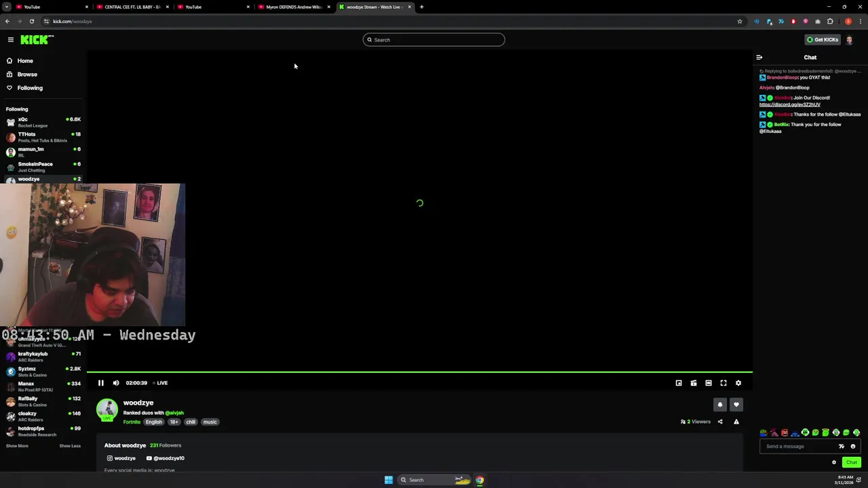Viewport: 868px width, 488px height.
Task: Pause the live stream playback
Action: tap(100, 383)
